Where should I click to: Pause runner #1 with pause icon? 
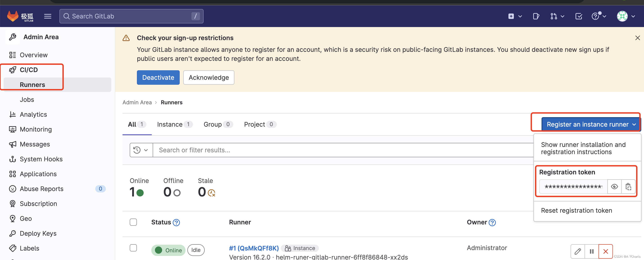(592, 251)
